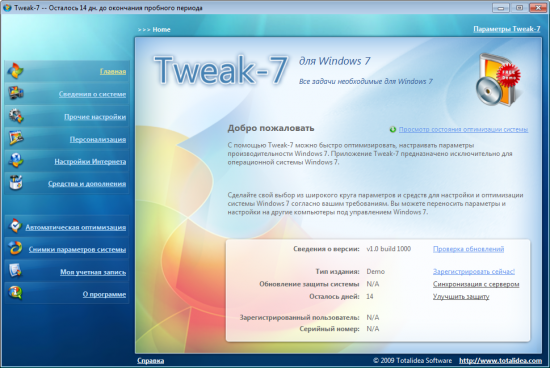Minimize the Tweak-7 window
The image size is (550, 368).
[x=501, y=8]
